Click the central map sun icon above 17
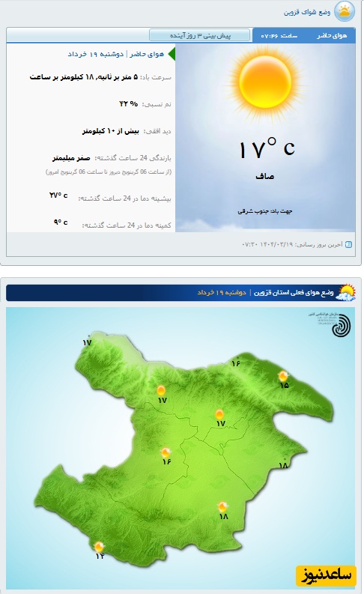364x594 pixels. tap(219, 413)
